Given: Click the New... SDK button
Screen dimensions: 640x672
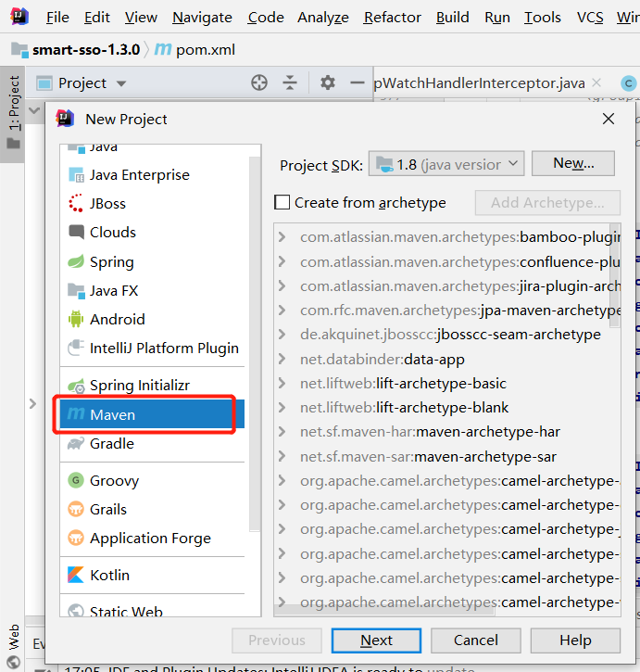Looking at the screenshot, I should pos(573,163).
